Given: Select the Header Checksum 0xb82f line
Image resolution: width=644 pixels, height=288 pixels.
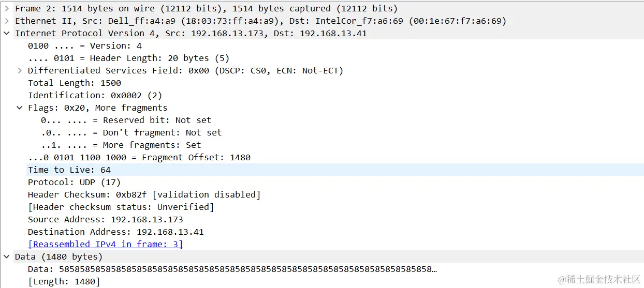Looking at the screenshot, I should click(x=144, y=194).
